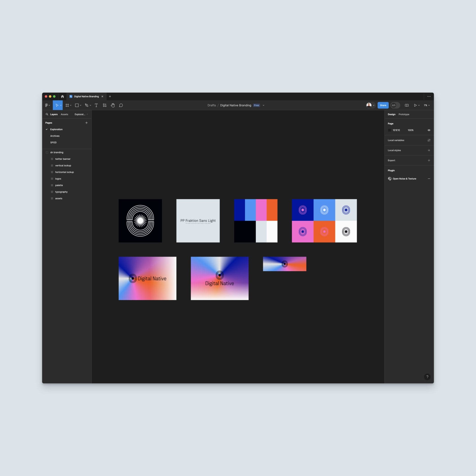Open the Move tool dropdown arrow
Image resolution: width=476 pixels, height=476 pixels.
click(61, 105)
